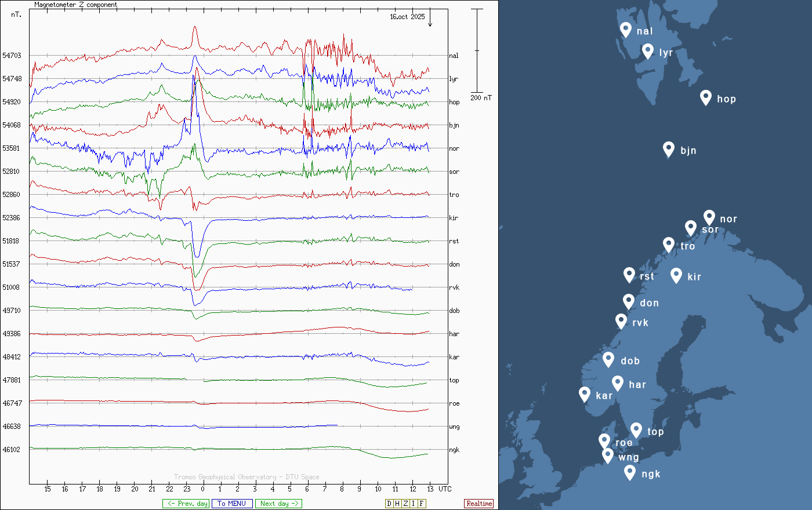Click the lyr station map pin
This screenshot has height=510, width=812.
click(x=648, y=51)
